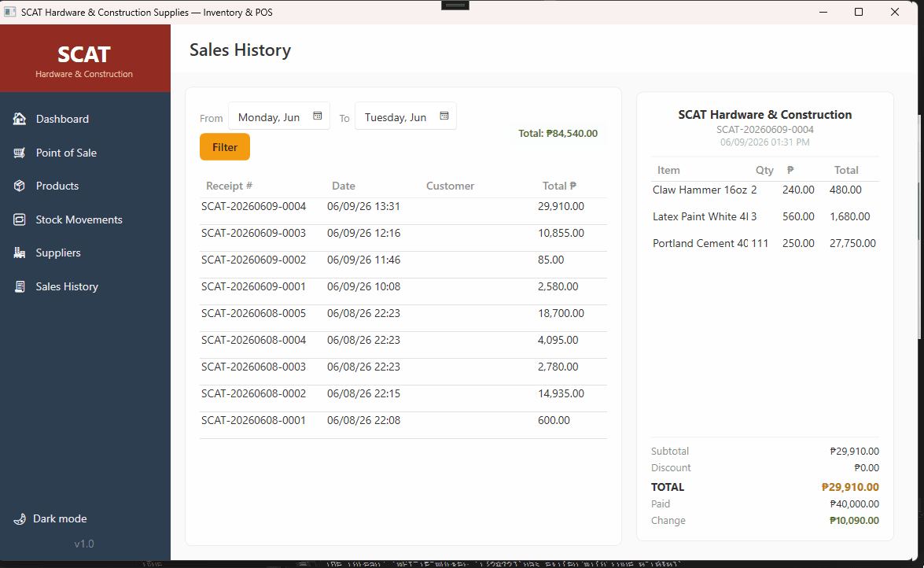
Task: Click the 06/09/26 13:31 date cell
Action: click(x=363, y=206)
